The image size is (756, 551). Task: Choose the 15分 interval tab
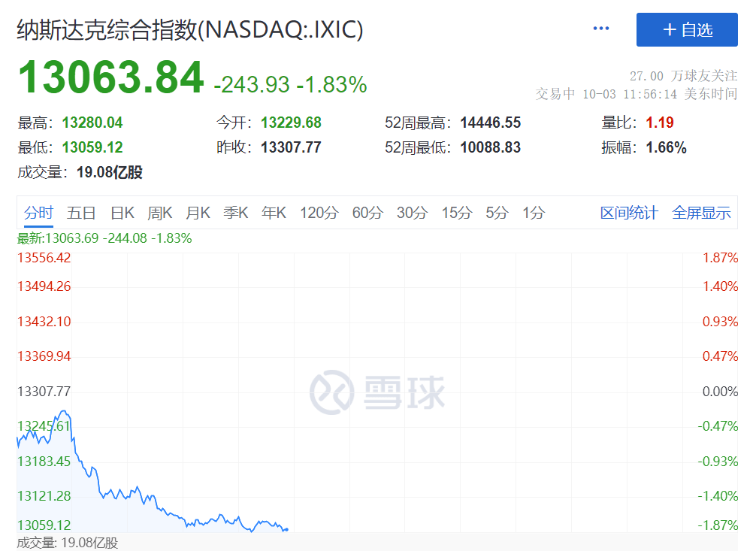(456, 213)
